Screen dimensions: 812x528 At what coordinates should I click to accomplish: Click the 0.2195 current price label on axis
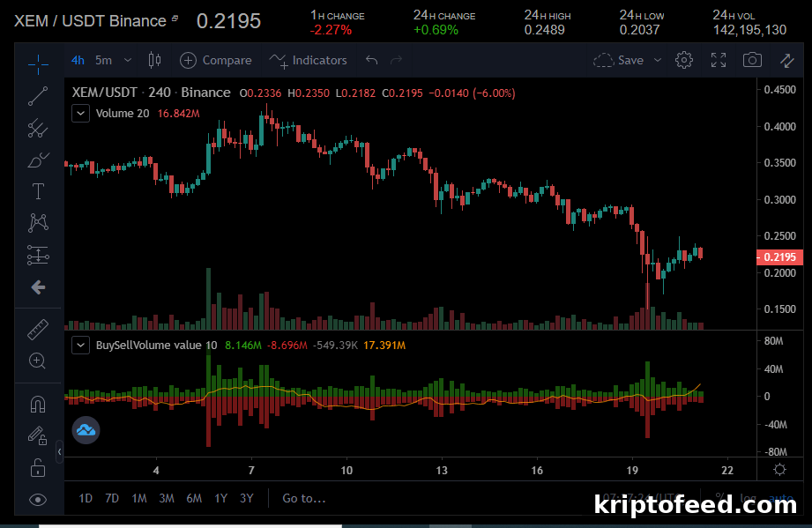(780, 257)
